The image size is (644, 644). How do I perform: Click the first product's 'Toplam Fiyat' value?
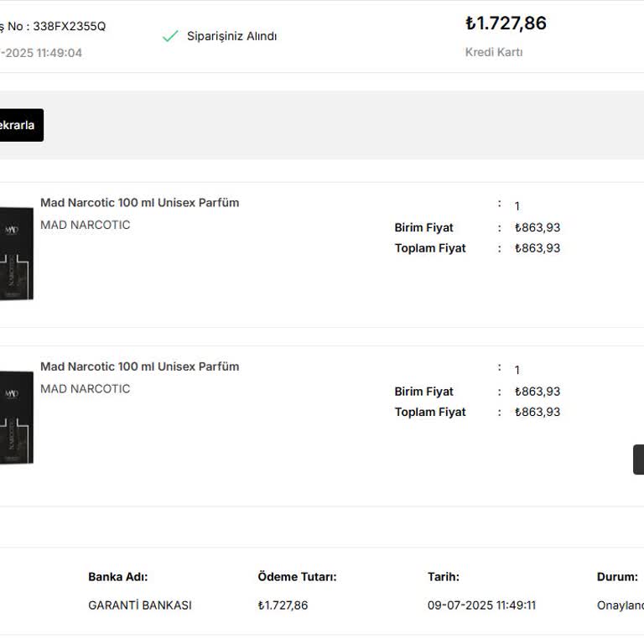pyautogui.click(x=538, y=248)
